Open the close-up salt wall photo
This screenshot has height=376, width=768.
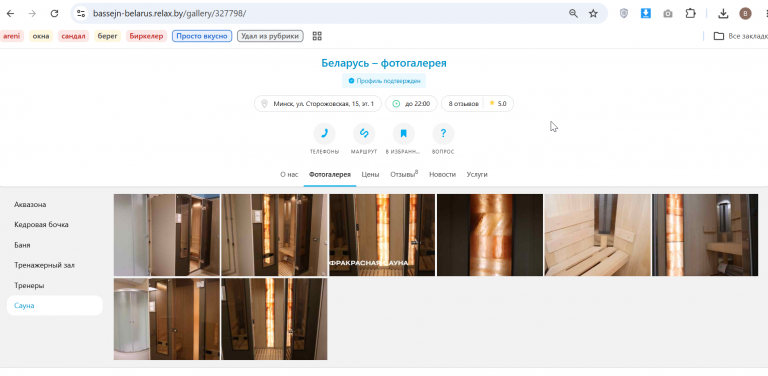click(x=490, y=235)
